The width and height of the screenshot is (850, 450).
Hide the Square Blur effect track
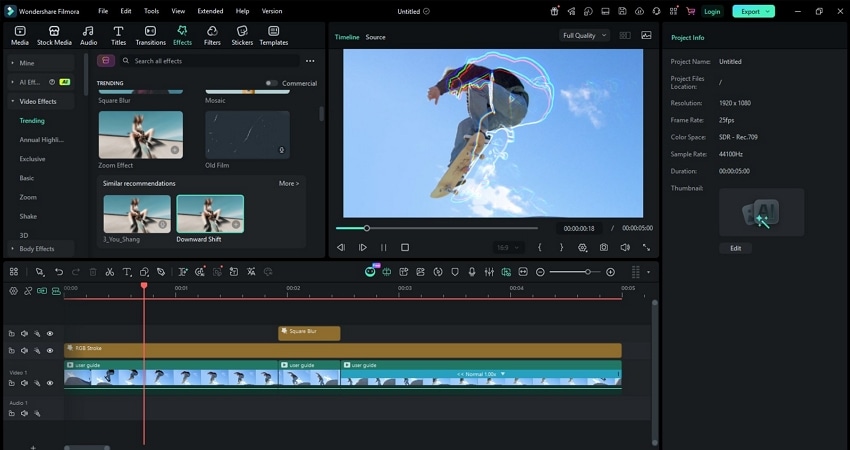click(x=50, y=334)
